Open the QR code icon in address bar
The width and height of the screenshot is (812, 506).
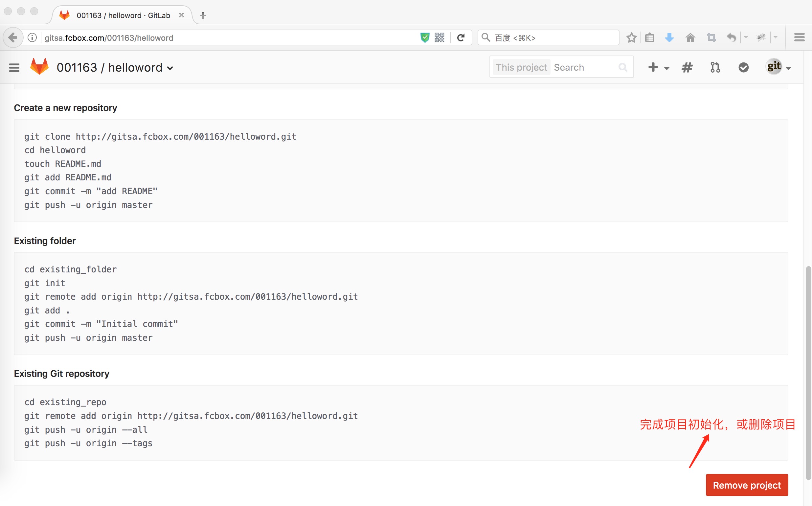point(439,37)
